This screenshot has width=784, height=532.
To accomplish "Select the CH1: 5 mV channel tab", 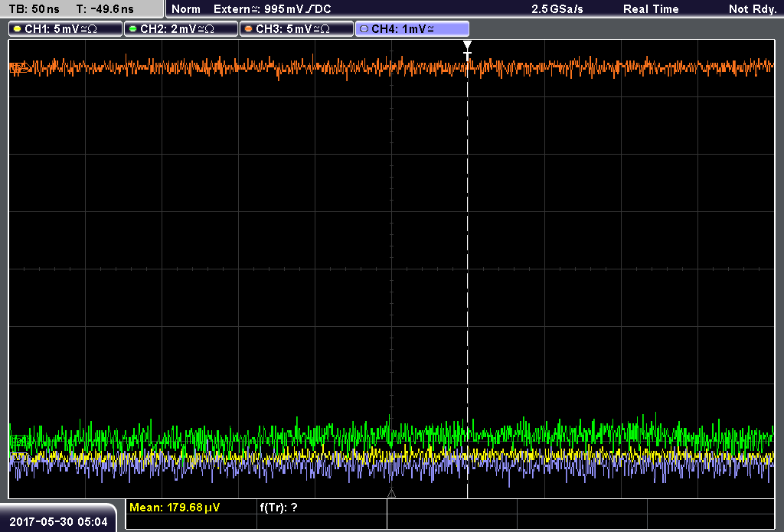I will pos(66,29).
